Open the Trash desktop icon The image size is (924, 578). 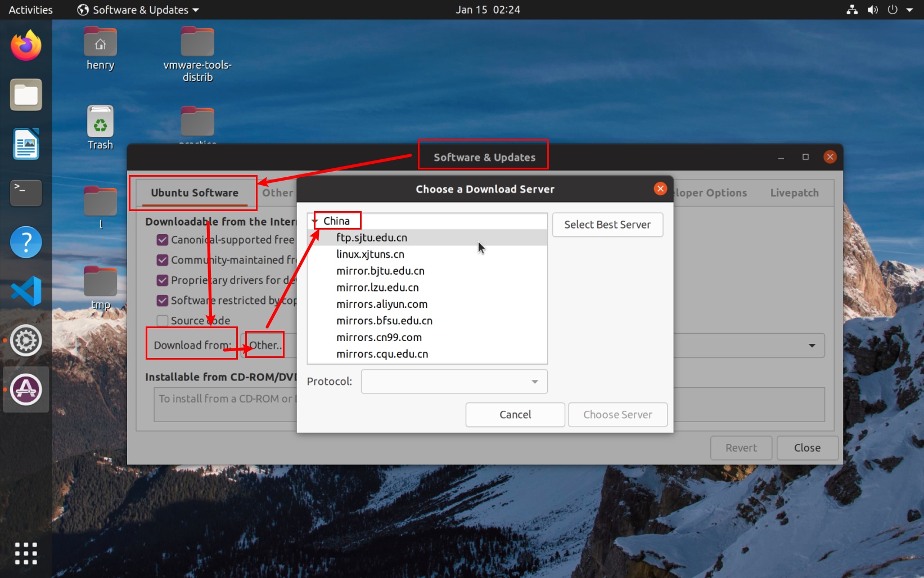[x=100, y=128]
